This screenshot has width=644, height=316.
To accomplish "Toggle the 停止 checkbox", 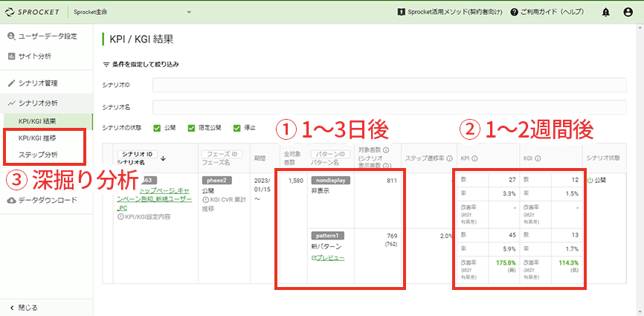I will tap(237, 128).
